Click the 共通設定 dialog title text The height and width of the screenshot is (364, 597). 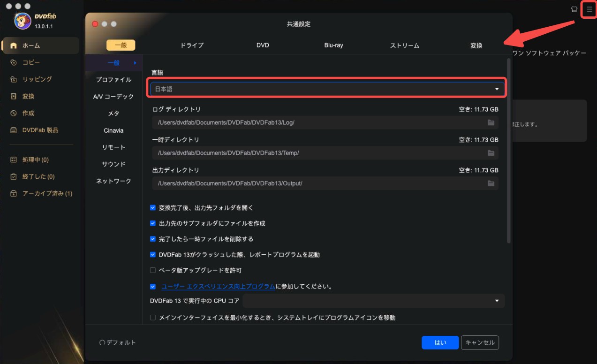pyautogui.click(x=299, y=24)
